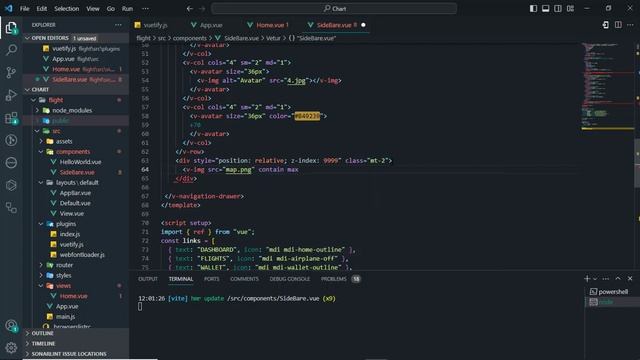The height and width of the screenshot is (360, 640).
Task: Collapse the CHART workspace section
Action: 76,89
